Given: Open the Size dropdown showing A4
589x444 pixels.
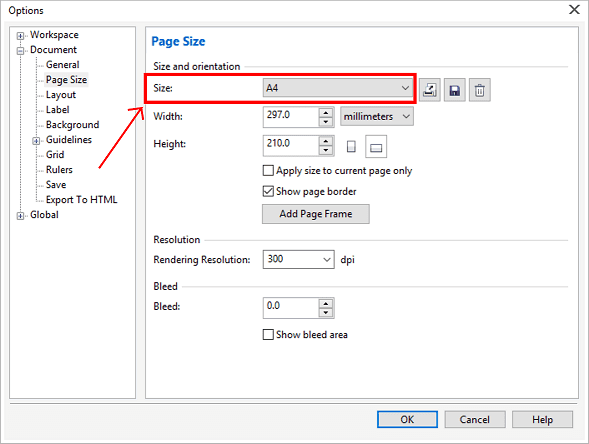Looking at the screenshot, I should pyautogui.click(x=337, y=88).
